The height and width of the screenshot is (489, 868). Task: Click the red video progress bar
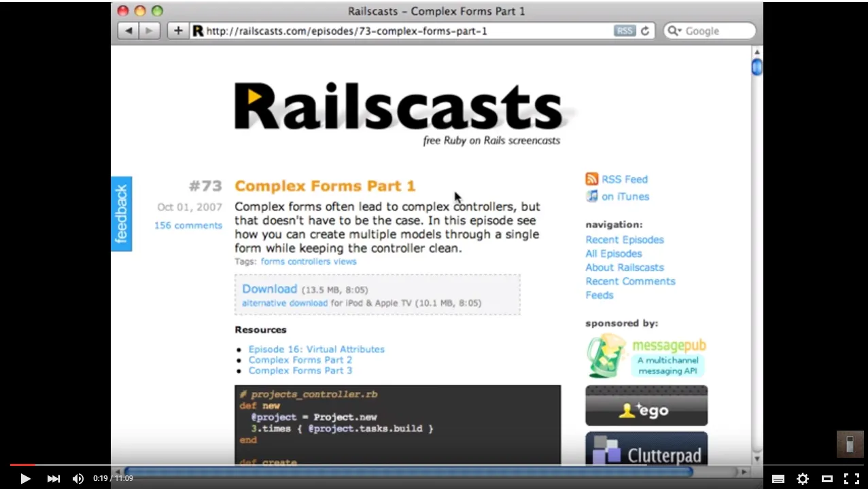coord(22,465)
